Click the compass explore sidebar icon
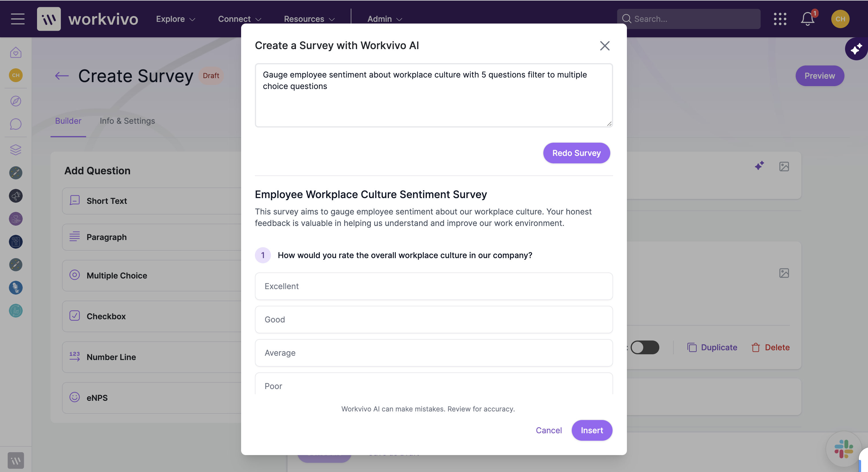Image resolution: width=868 pixels, height=472 pixels. tap(15, 101)
